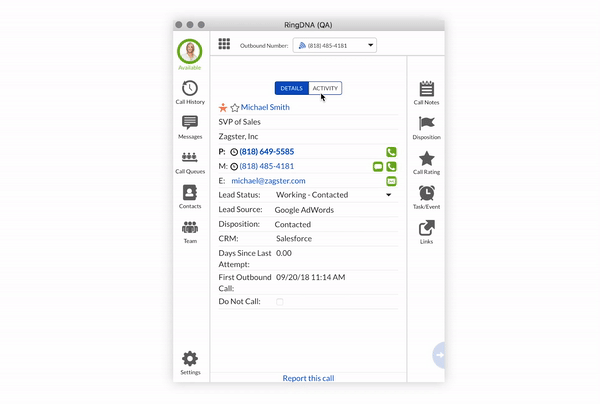This screenshot has height=404, width=600.
Task: Toggle the Do Not Call checkbox
Action: (x=280, y=302)
